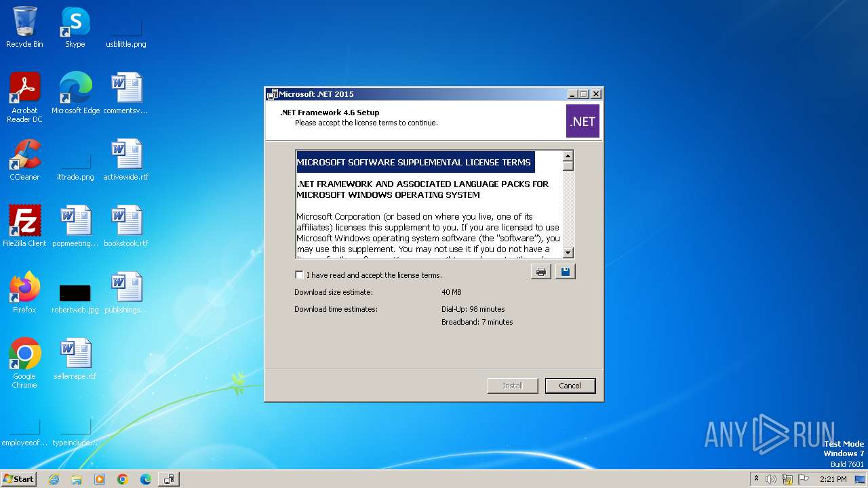868x488 pixels.
Task: Show hidden tray icons arrow
Action: [x=756, y=479]
